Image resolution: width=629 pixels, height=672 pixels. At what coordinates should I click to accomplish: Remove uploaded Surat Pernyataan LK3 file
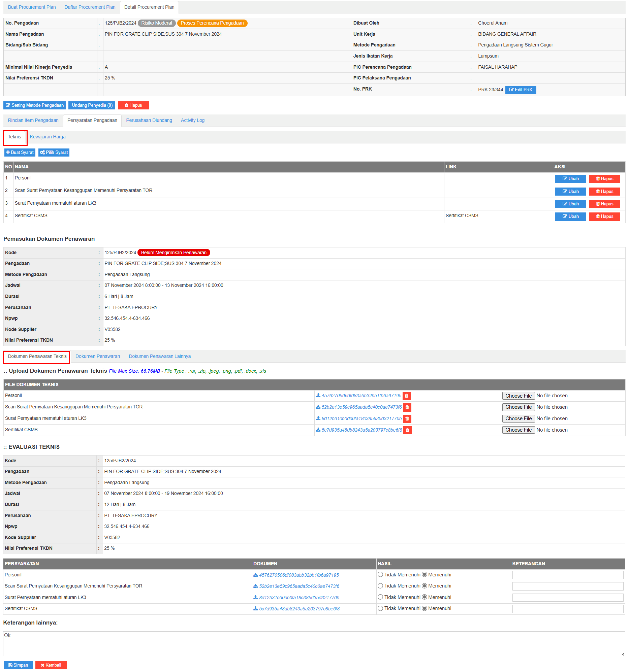click(x=407, y=418)
